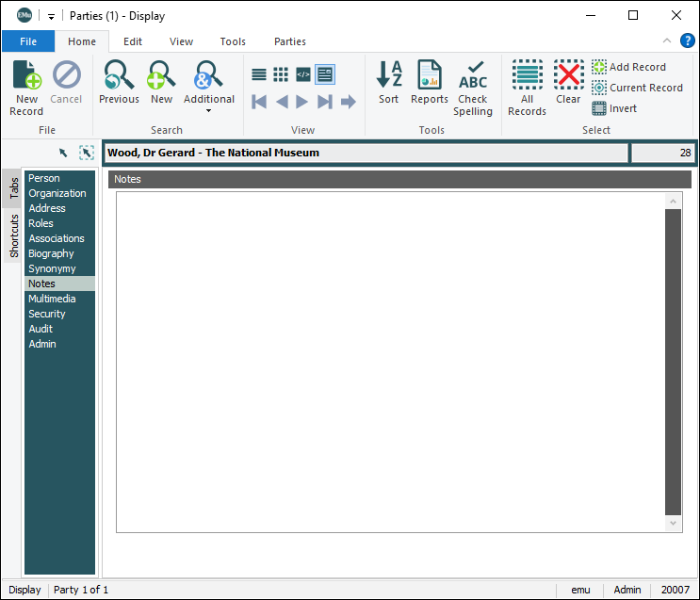Switch to the Parties ribbon tab
The height and width of the screenshot is (600, 700).
tap(289, 41)
